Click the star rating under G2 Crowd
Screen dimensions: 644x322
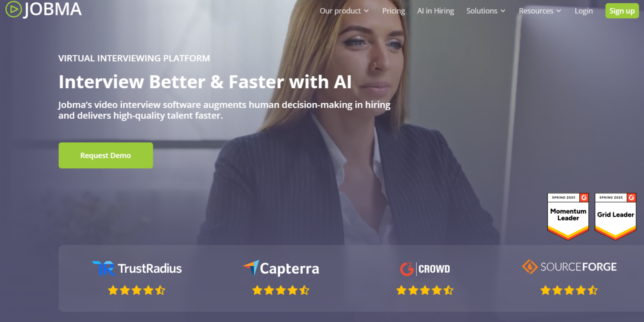point(425,290)
